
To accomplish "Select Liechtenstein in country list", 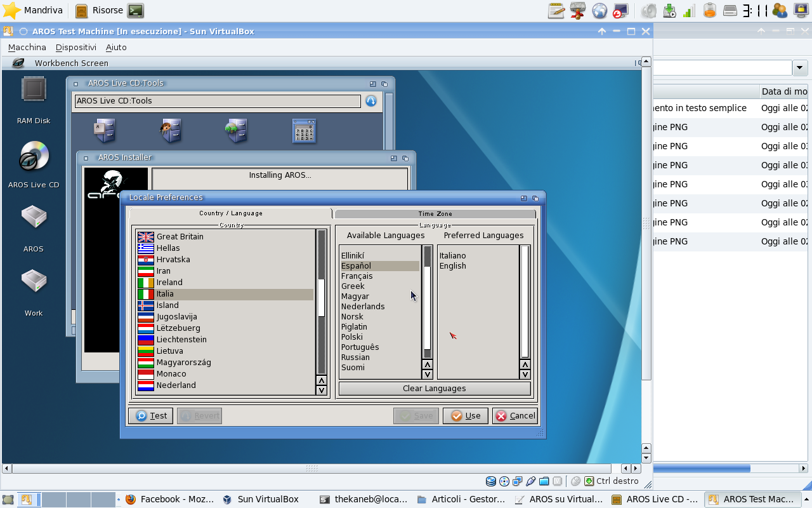I will (x=225, y=340).
